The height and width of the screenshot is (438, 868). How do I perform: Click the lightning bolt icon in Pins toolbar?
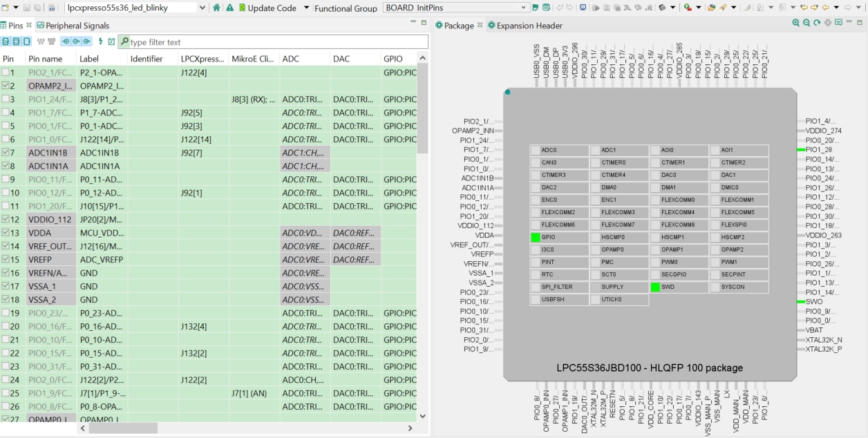[x=100, y=42]
